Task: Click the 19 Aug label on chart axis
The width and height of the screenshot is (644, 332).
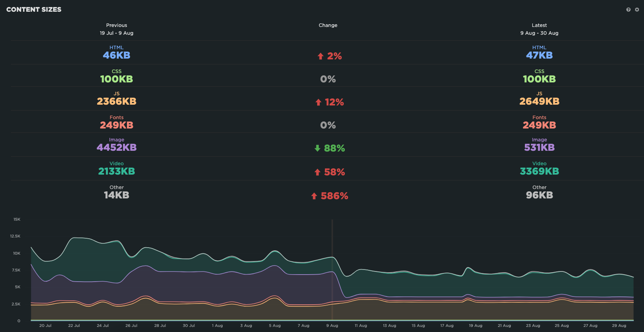Action: pyautogui.click(x=475, y=325)
